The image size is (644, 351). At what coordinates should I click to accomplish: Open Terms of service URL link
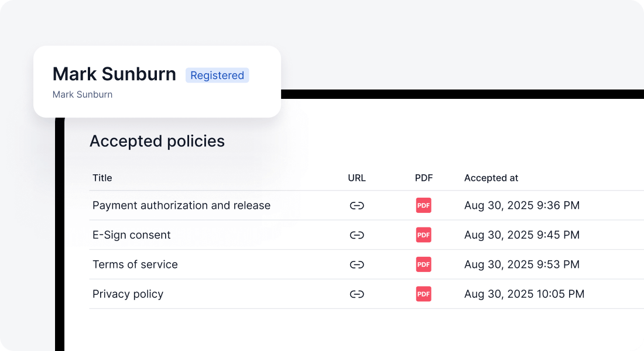pos(357,264)
